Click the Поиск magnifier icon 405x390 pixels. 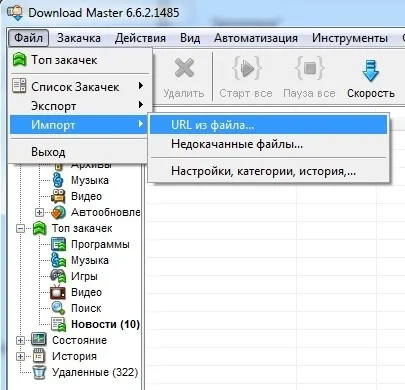pyautogui.click(x=58, y=308)
